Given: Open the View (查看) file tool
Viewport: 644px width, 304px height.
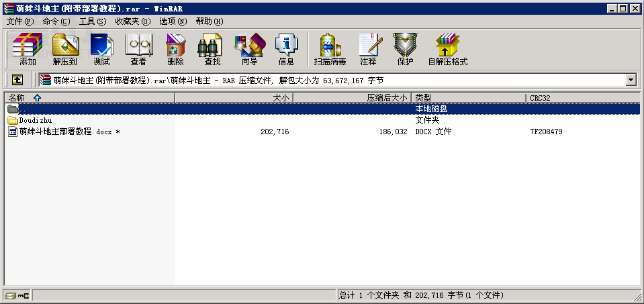Looking at the screenshot, I should pyautogui.click(x=138, y=49).
